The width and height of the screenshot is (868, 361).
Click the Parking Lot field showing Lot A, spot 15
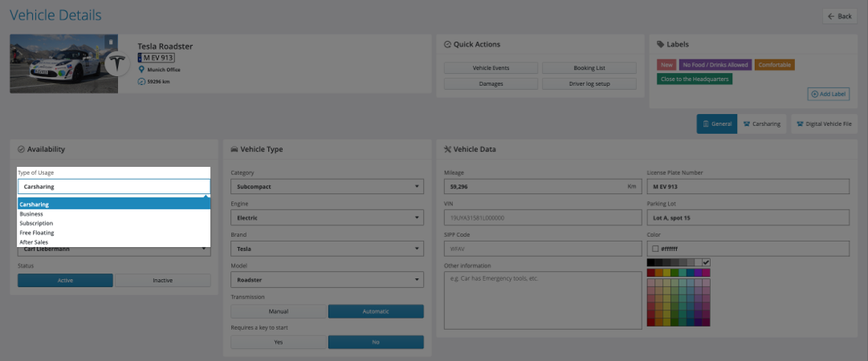point(748,218)
